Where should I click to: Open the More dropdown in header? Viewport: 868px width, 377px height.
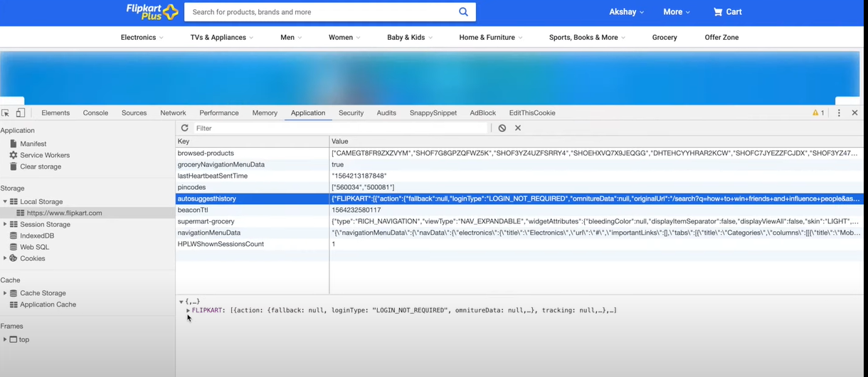(677, 11)
